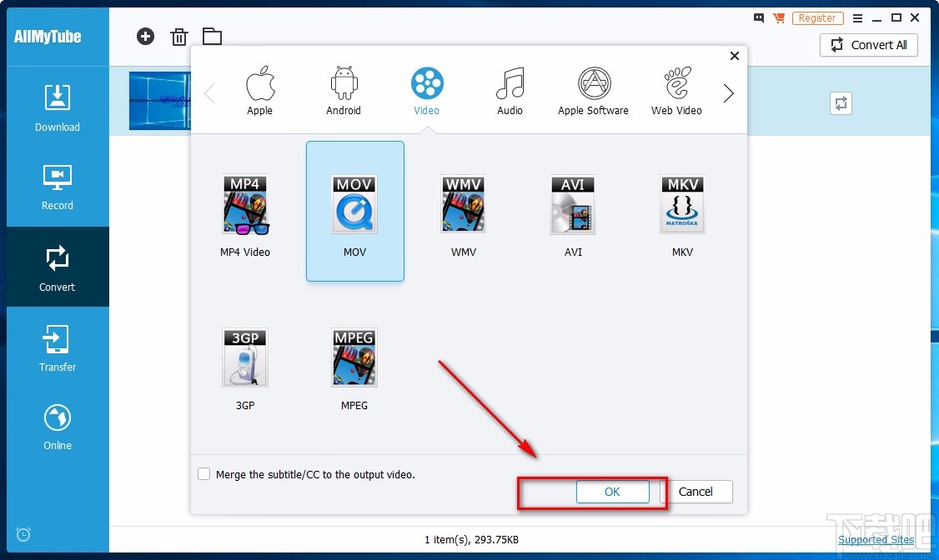The height and width of the screenshot is (560, 939).
Task: Close the format selection dialog
Action: coord(734,56)
